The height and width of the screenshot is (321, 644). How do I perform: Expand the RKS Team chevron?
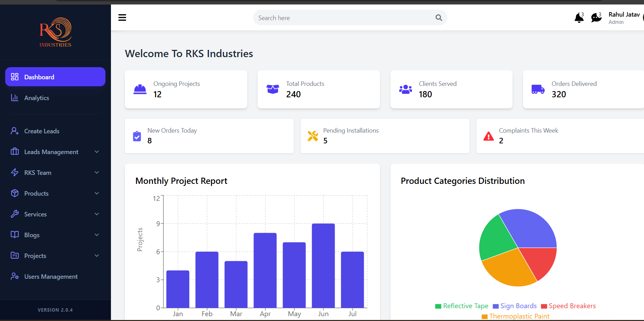(97, 172)
